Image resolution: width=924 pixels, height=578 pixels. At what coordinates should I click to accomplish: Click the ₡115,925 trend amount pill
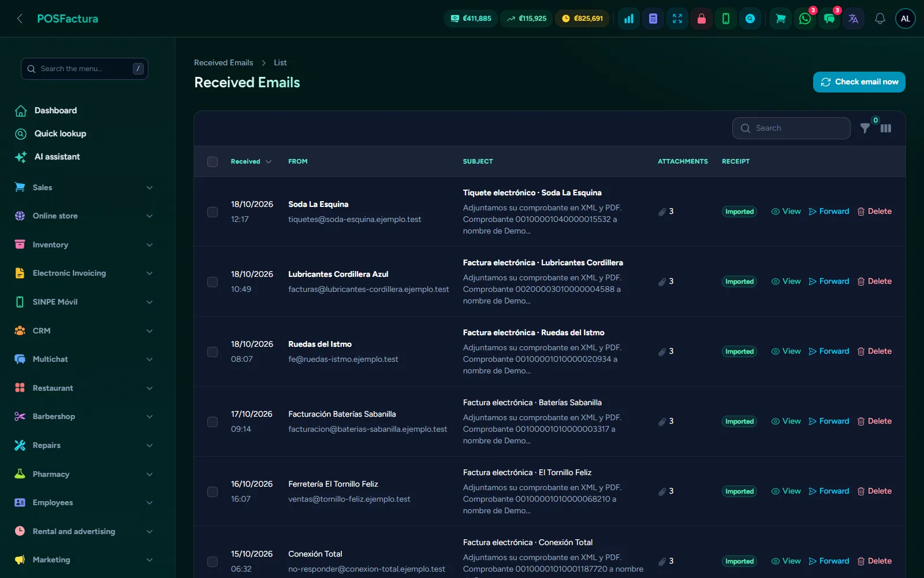coord(527,18)
